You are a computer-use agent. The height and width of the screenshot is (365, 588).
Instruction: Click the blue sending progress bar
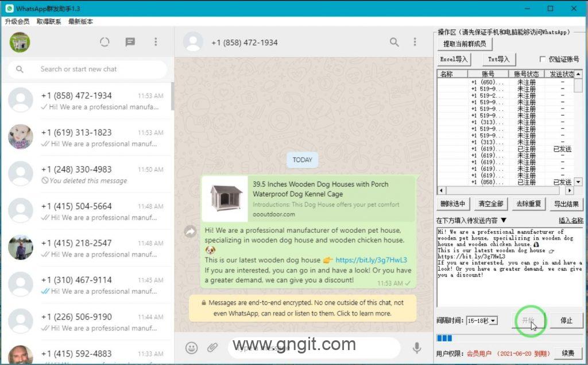point(444,338)
